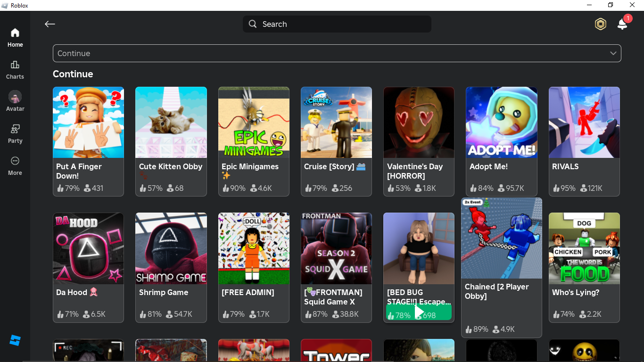The height and width of the screenshot is (362, 644).
Task: Open the [FREE ADMIN] thumbnail
Action: coord(254,248)
